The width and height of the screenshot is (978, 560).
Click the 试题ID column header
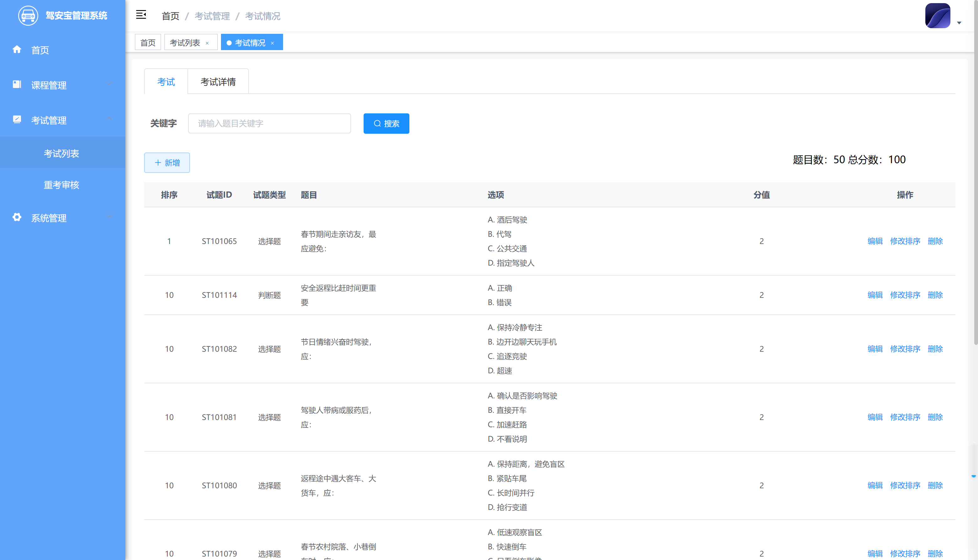click(219, 195)
